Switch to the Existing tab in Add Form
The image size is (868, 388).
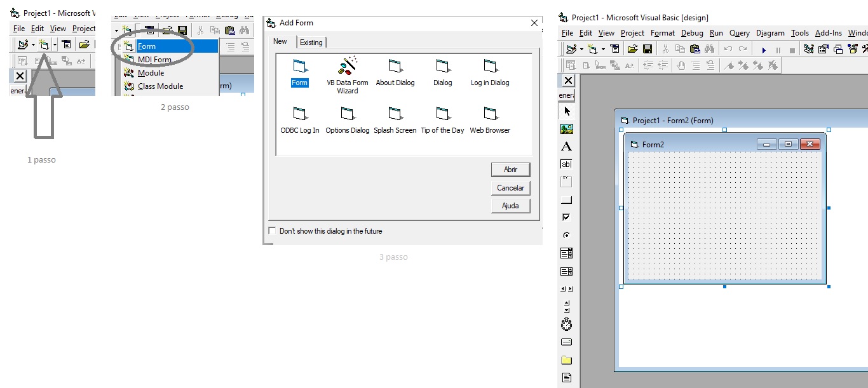coord(311,43)
